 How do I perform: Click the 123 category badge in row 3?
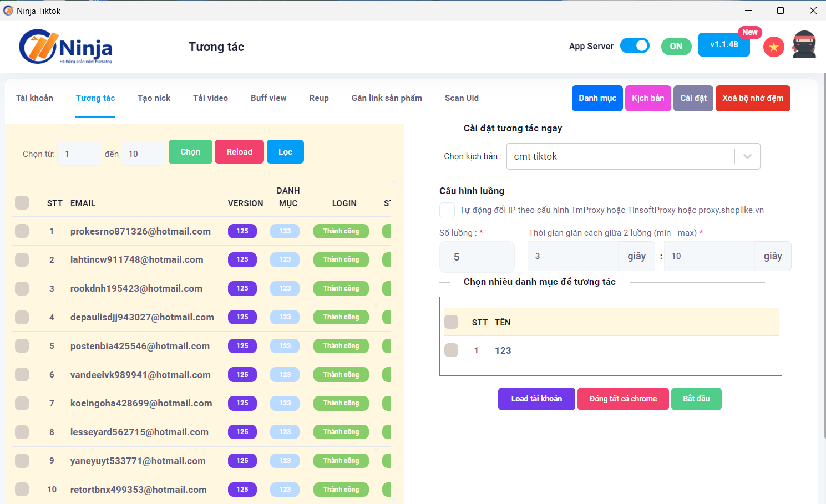285,288
